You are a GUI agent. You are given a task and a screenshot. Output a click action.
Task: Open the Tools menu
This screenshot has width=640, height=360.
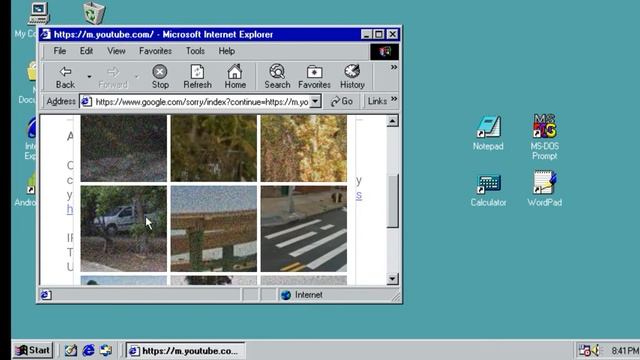tap(195, 51)
